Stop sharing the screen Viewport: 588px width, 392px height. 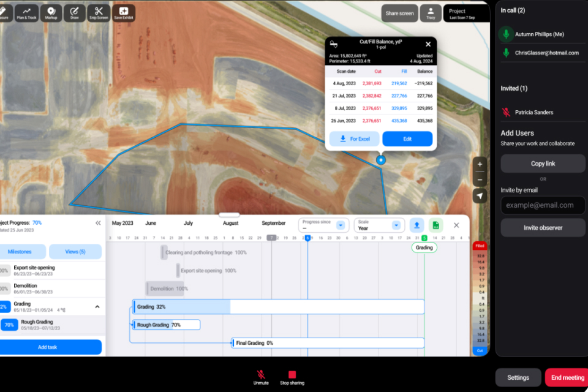(292, 377)
